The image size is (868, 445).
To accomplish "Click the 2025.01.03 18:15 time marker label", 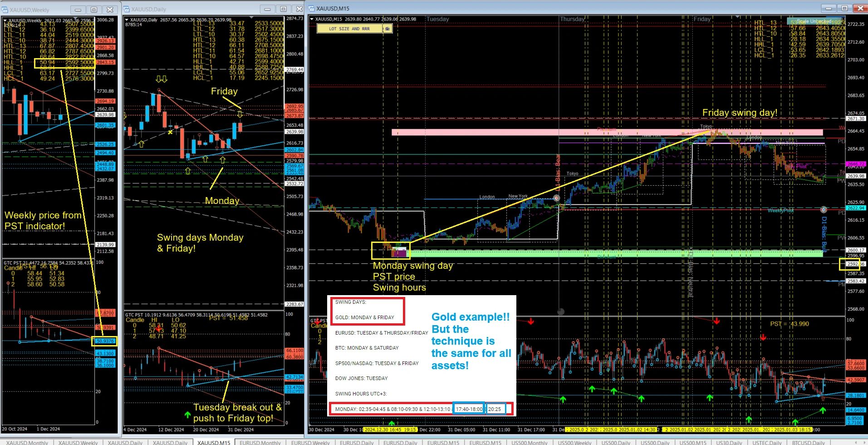I will pyautogui.click(x=793, y=430).
